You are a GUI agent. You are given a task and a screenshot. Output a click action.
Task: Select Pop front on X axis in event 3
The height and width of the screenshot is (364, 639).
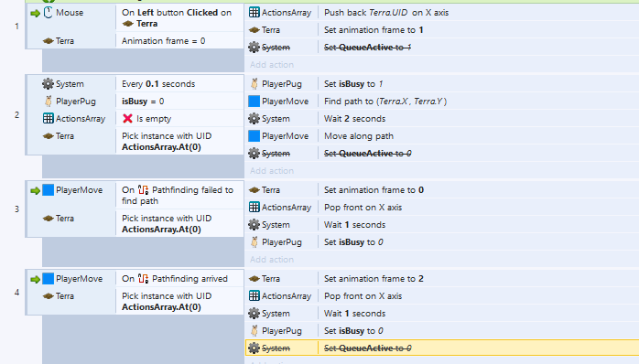[x=442, y=208]
